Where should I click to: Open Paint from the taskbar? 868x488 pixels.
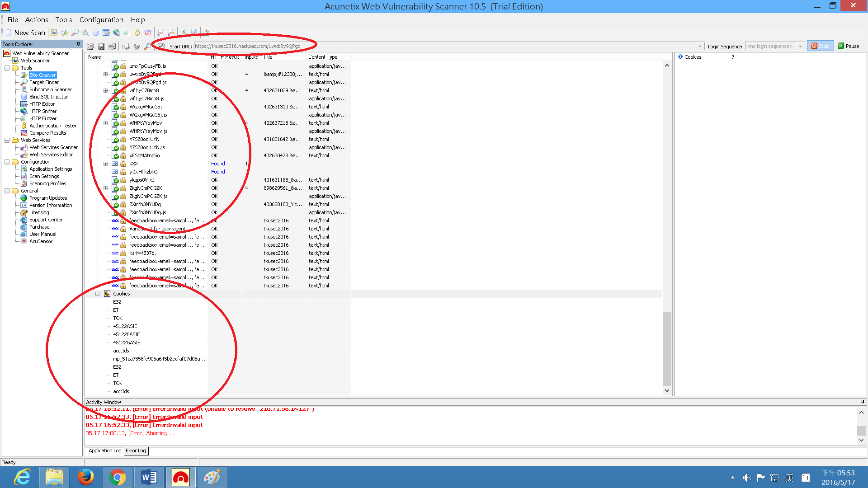click(212, 477)
